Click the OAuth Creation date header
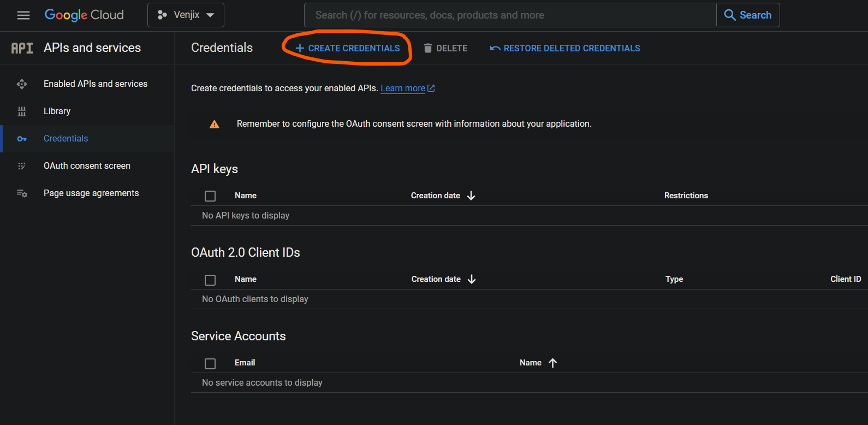This screenshot has height=425, width=868. [x=436, y=279]
